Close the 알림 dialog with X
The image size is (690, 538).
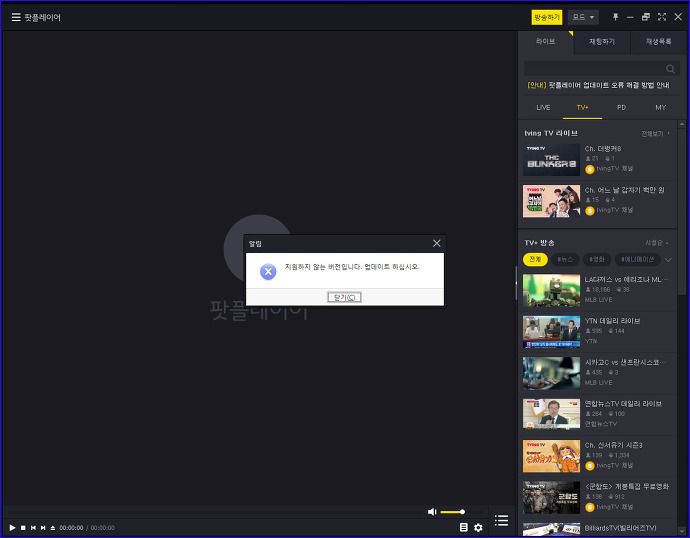point(436,243)
